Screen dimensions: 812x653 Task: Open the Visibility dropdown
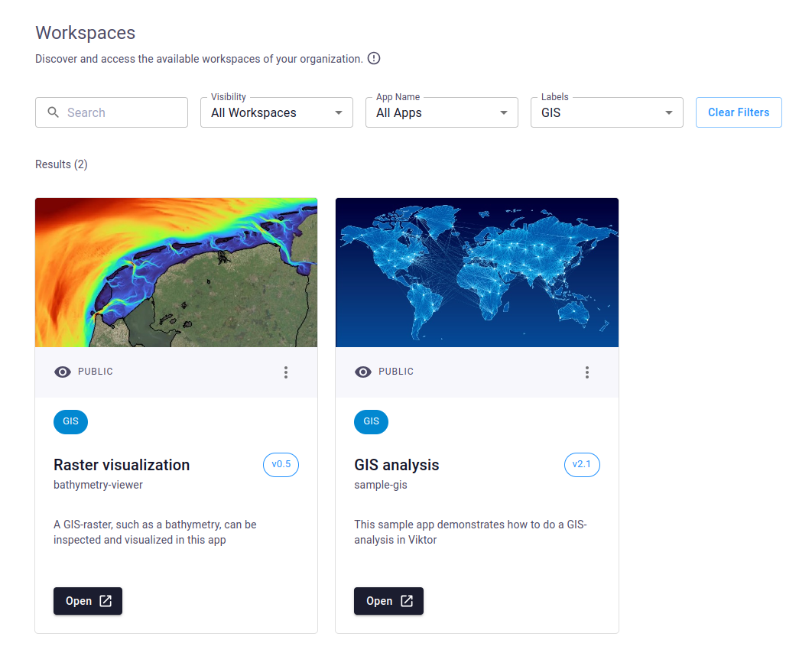(276, 112)
